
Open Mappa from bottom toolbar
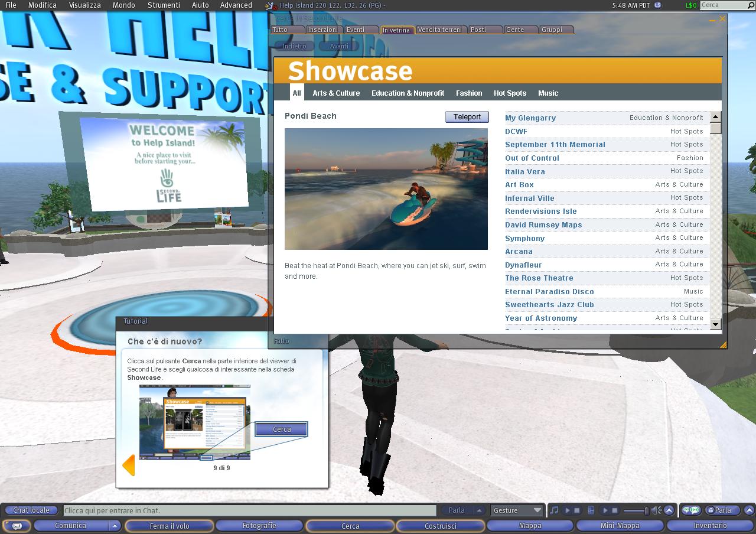(x=530, y=526)
